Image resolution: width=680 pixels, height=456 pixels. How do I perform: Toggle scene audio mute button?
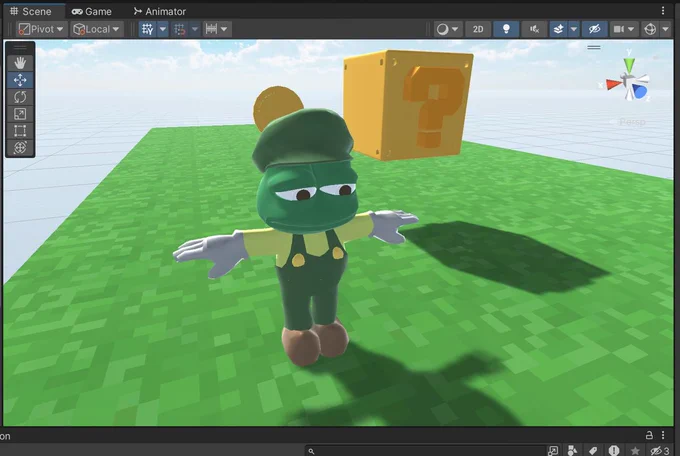(534, 29)
